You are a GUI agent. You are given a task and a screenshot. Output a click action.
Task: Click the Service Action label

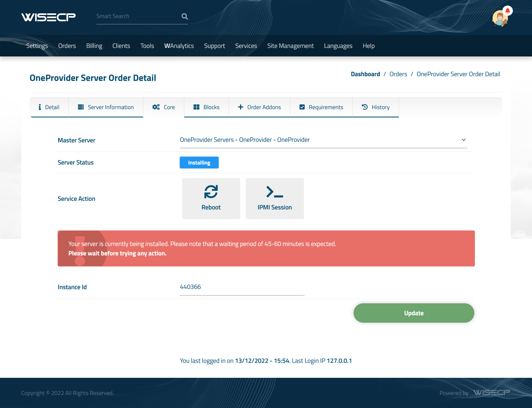(x=76, y=199)
